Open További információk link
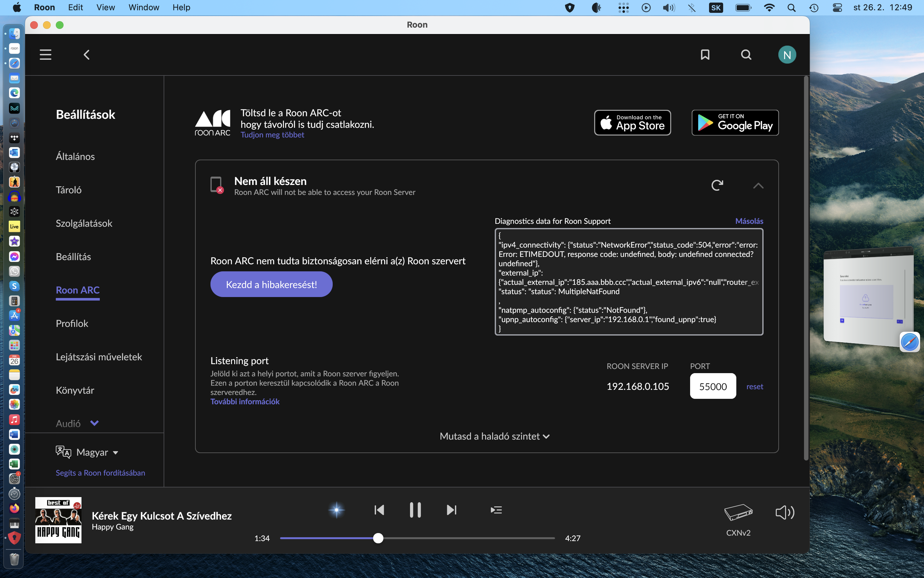 [x=245, y=401]
